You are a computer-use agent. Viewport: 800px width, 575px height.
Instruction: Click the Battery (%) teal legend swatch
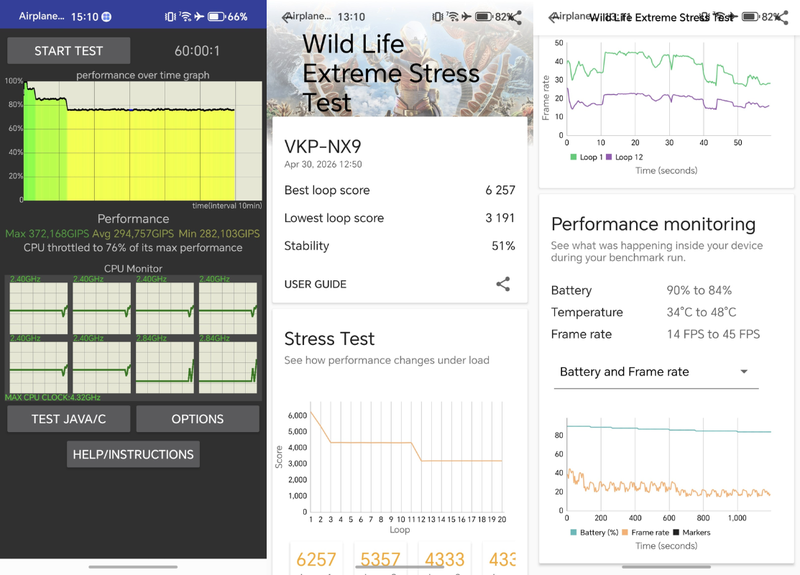(x=573, y=532)
